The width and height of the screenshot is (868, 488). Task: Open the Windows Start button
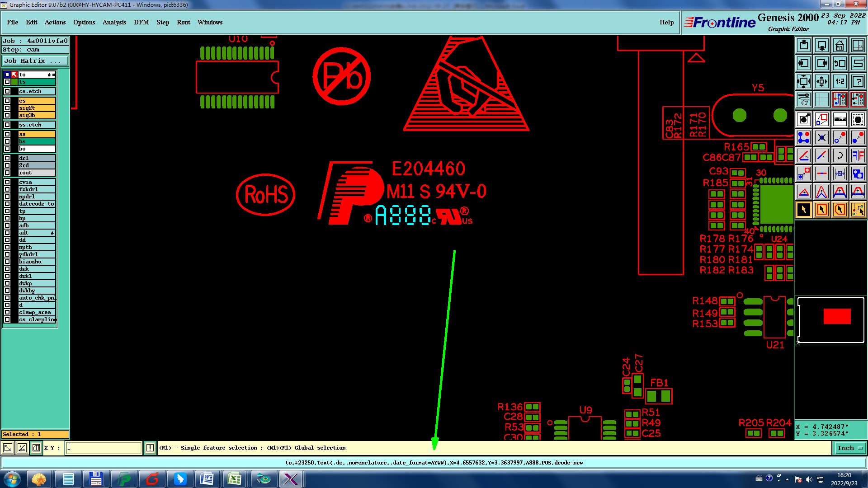pos(12,479)
